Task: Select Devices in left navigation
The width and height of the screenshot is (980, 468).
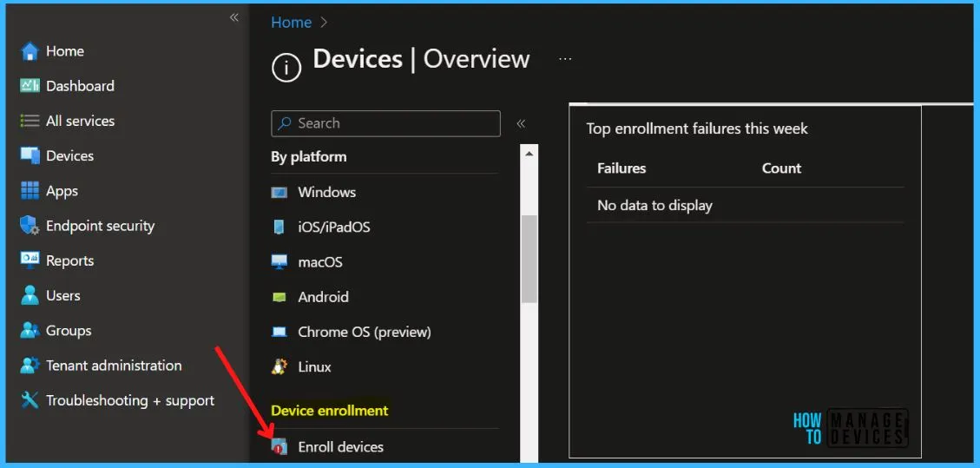Action: tap(70, 155)
